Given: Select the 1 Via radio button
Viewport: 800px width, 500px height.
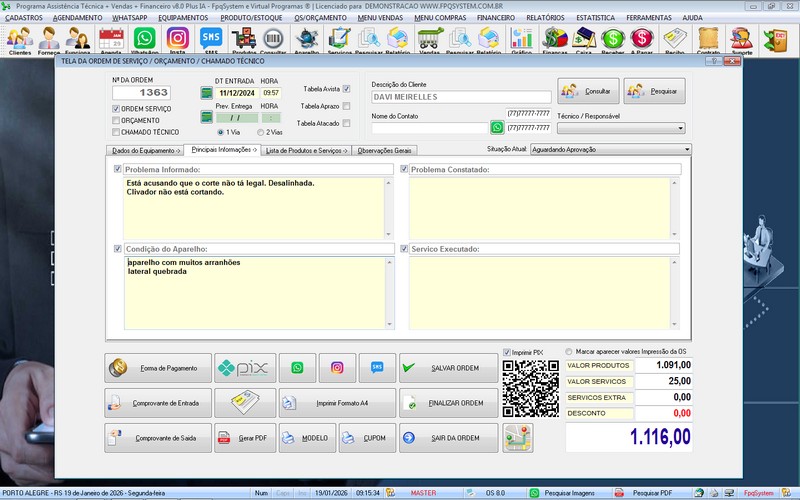Looking at the screenshot, I should 220,132.
